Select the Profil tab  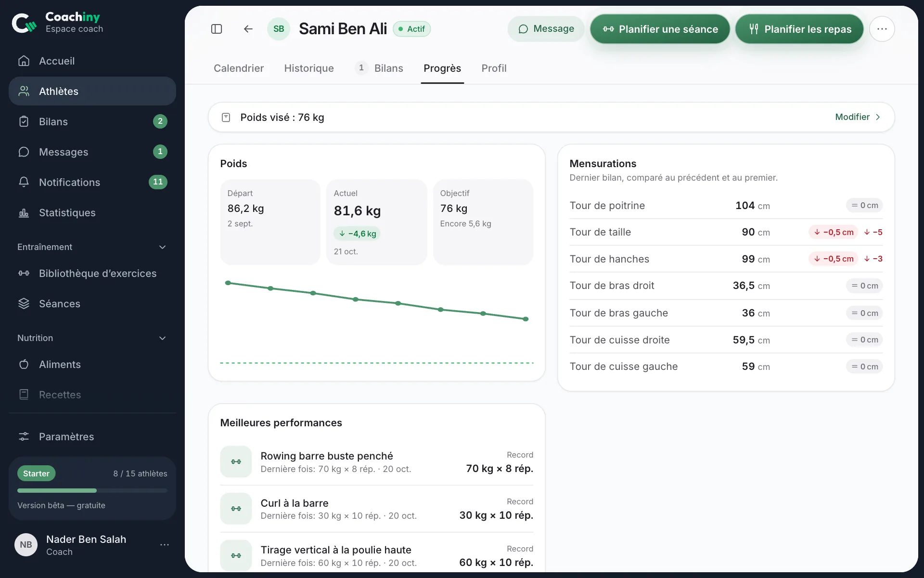click(x=494, y=68)
